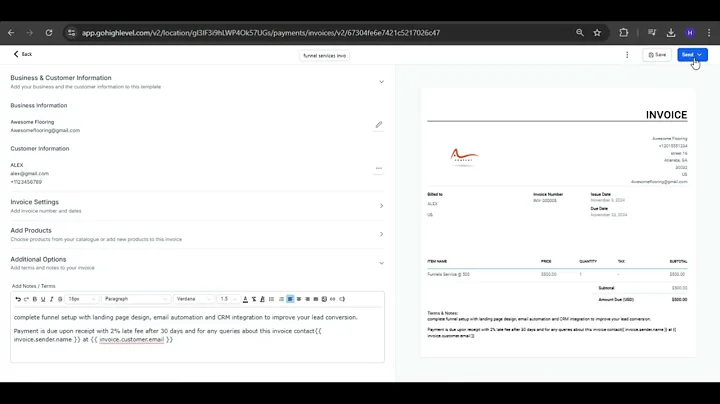Click the Amount Due (USD) label in preview

pos(616,300)
